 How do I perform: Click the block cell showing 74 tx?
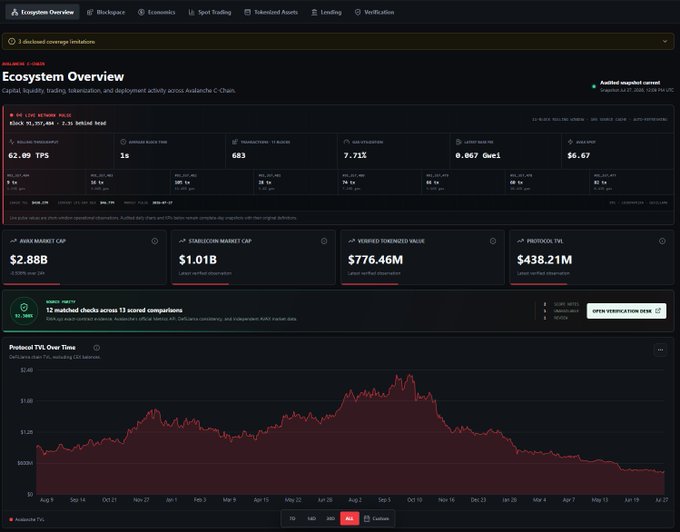379,182
